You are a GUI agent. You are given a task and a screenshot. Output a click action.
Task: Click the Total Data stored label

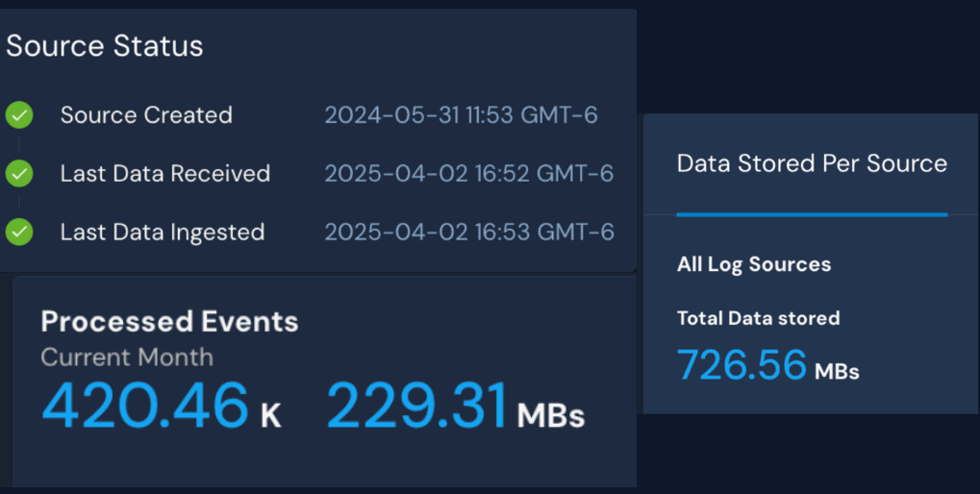pos(758,318)
